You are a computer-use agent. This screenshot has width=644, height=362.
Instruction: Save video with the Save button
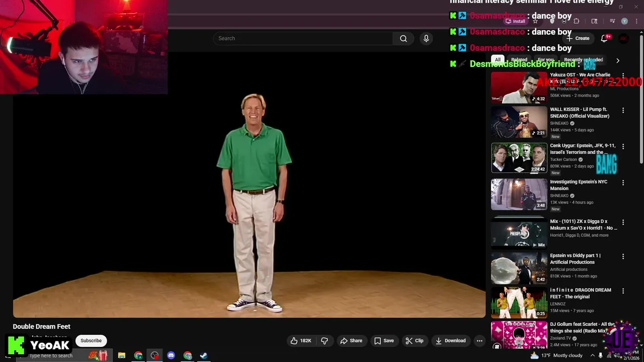click(x=384, y=340)
